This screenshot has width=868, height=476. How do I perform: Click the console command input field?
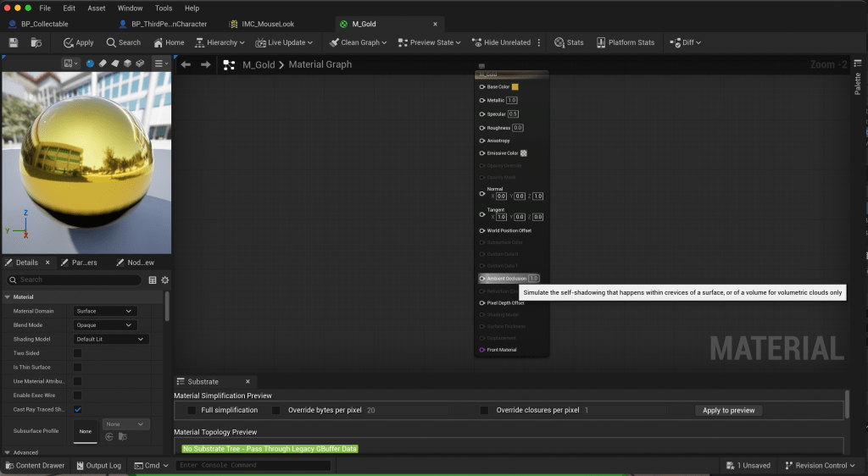242,465
